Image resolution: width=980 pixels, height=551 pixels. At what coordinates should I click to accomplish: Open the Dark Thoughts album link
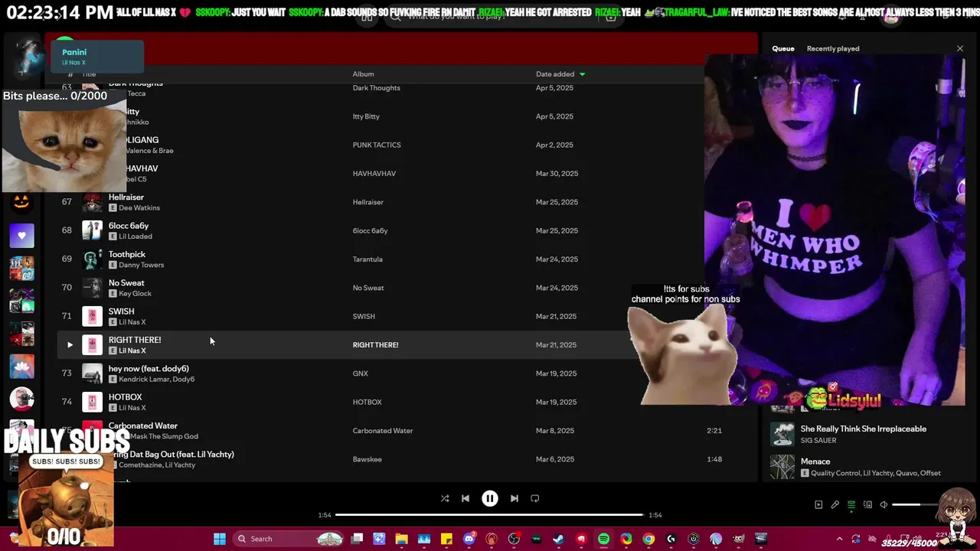coord(377,88)
